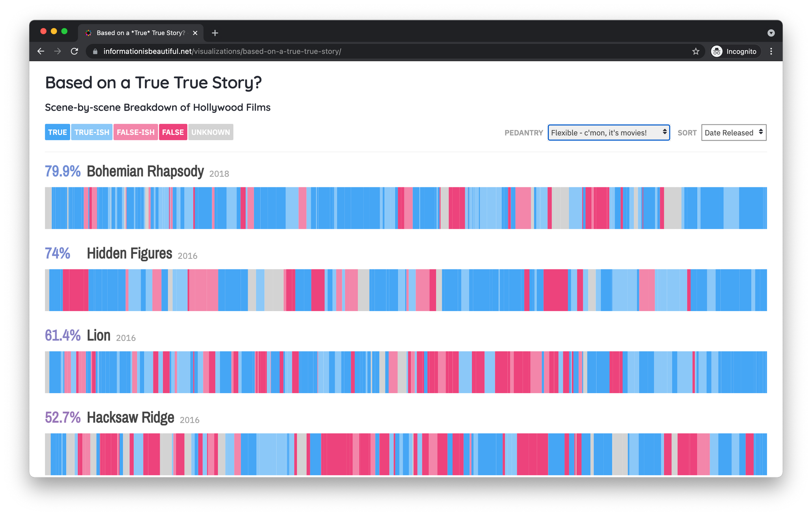Click the 74% accuracy score
Image resolution: width=812 pixels, height=516 pixels.
(x=57, y=254)
